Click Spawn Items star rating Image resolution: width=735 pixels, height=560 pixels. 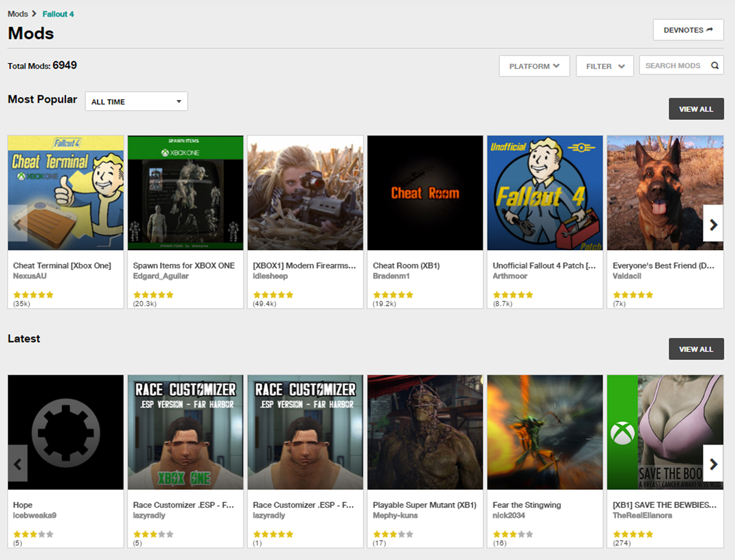(153, 295)
